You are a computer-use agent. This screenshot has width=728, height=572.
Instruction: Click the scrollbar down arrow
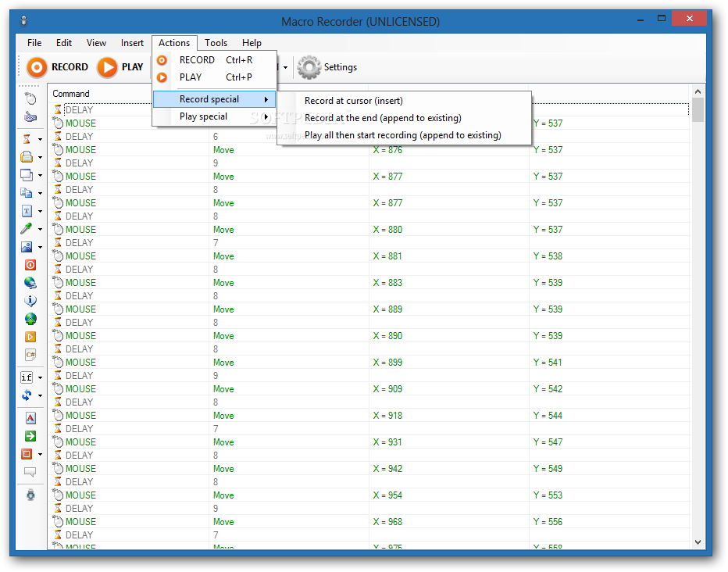point(698,542)
